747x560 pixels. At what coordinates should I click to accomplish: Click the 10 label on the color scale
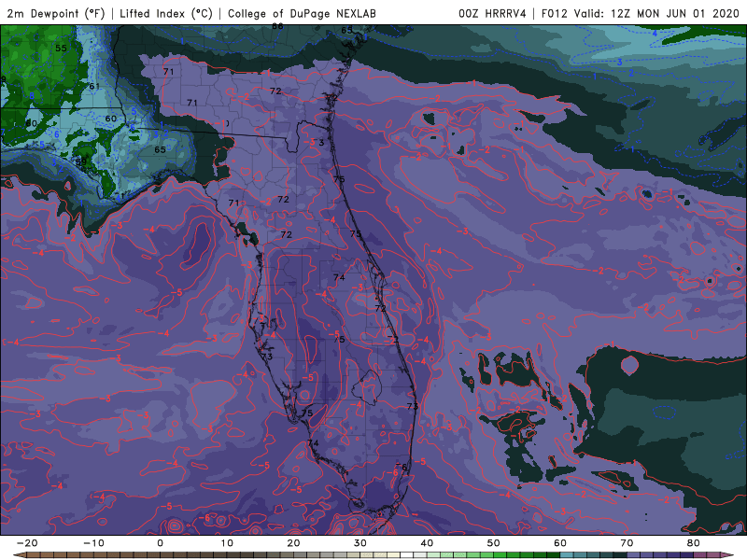coord(227,543)
